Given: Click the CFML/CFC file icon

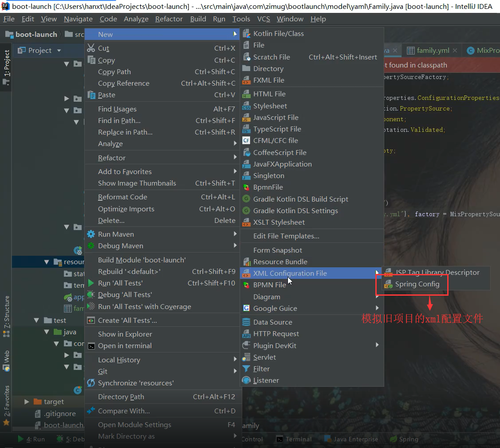Looking at the screenshot, I should click(x=246, y=140).
